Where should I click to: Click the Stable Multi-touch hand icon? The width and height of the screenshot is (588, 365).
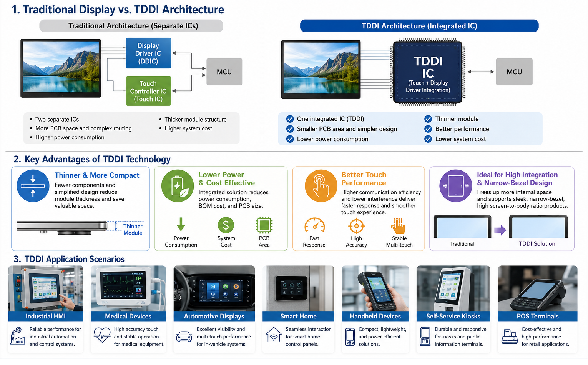click(x=398, y=226)
